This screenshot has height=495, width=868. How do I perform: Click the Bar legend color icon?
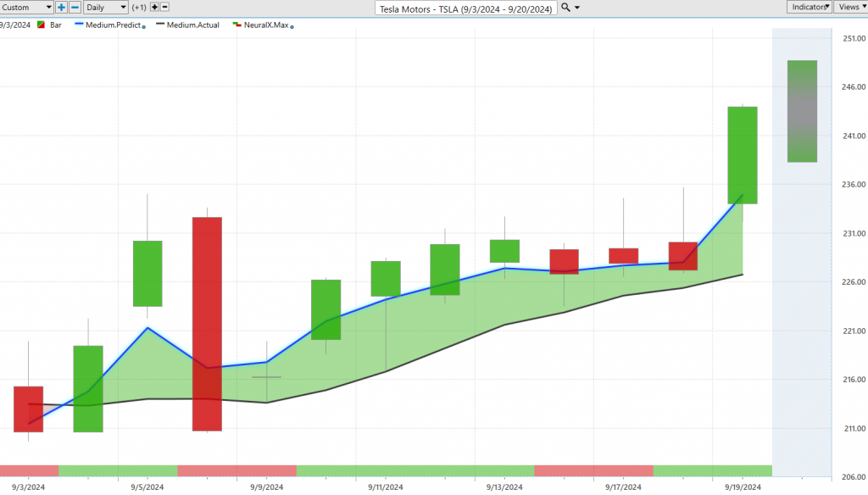(41, 25)
